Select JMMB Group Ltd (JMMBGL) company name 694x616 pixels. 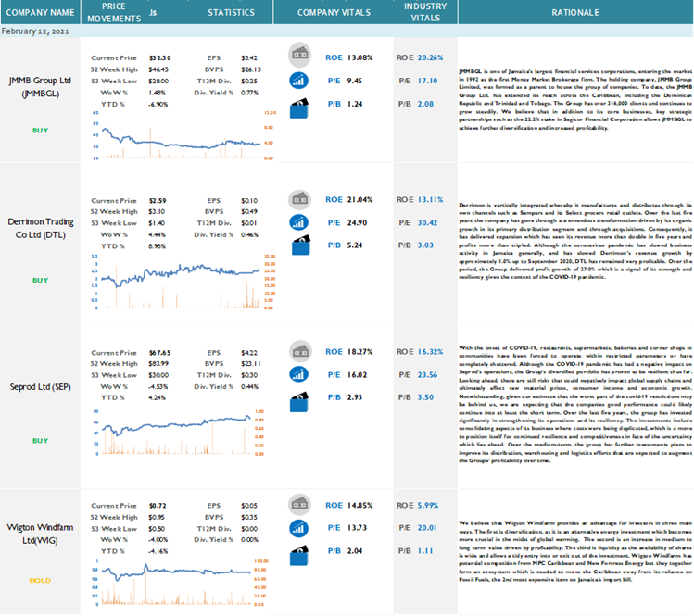click(40, 87)
